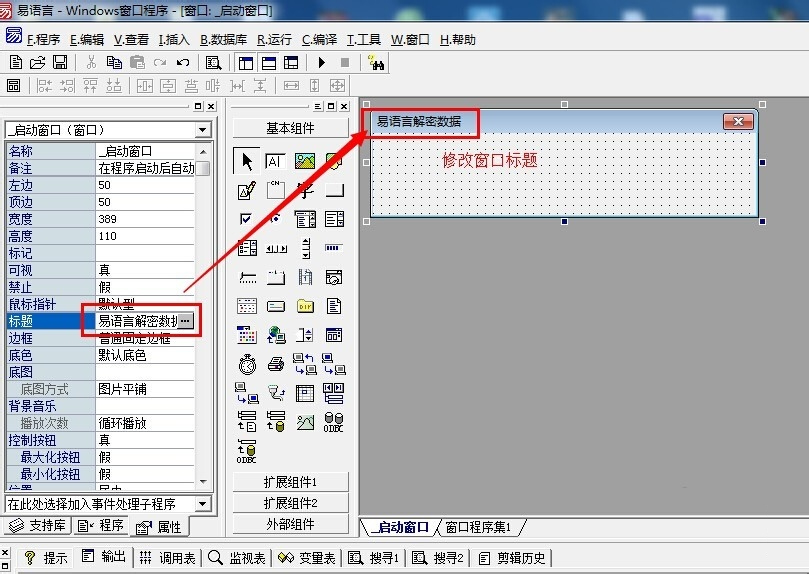Click the 外部组件 category button
The width and height of the screenshot is (809, 574).
[x=290, y=524]
